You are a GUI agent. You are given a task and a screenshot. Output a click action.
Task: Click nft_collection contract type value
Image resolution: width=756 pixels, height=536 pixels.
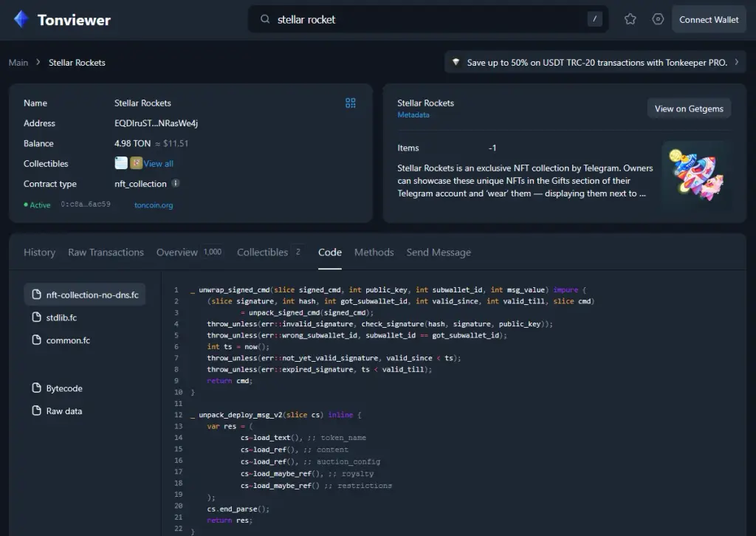click(140, 184)
